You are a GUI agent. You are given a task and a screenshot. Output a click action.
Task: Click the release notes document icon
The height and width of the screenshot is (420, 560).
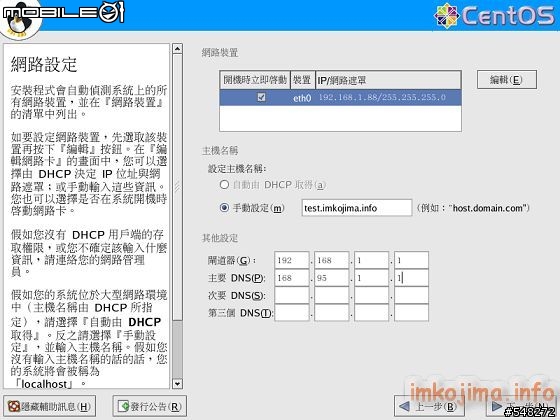[124, 406]
